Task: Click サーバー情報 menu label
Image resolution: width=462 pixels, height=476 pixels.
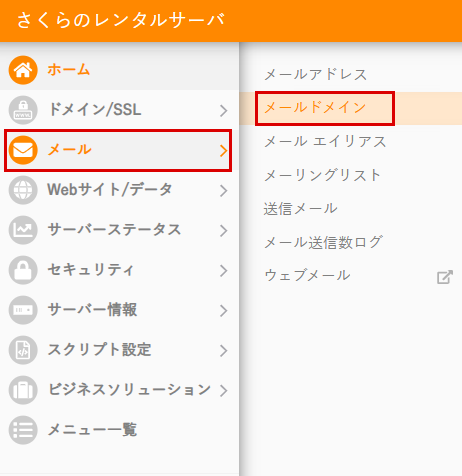Action: pos(92,310)
